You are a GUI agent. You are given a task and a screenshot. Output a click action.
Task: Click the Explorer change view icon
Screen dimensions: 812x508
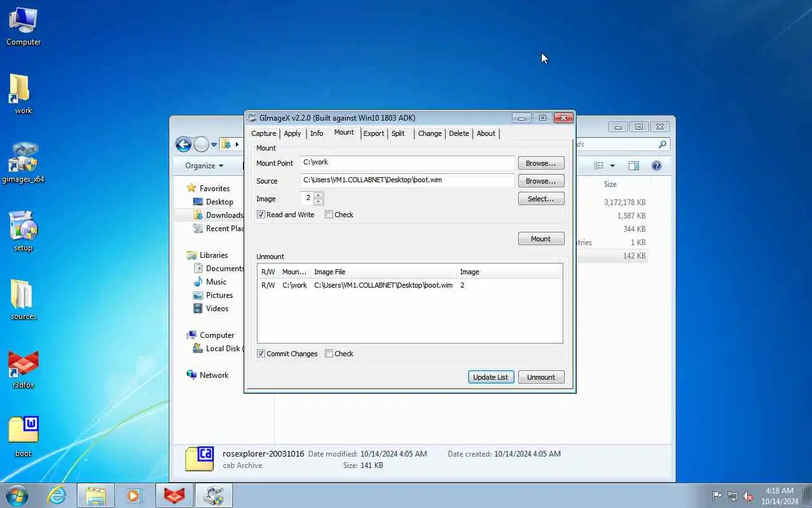599,166
